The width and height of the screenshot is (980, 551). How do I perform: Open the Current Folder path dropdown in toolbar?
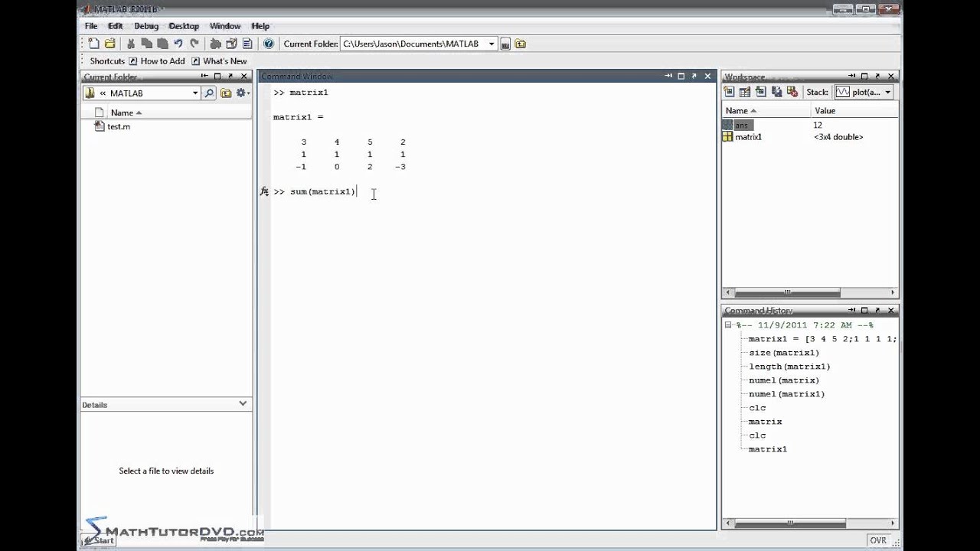point(492,44)
